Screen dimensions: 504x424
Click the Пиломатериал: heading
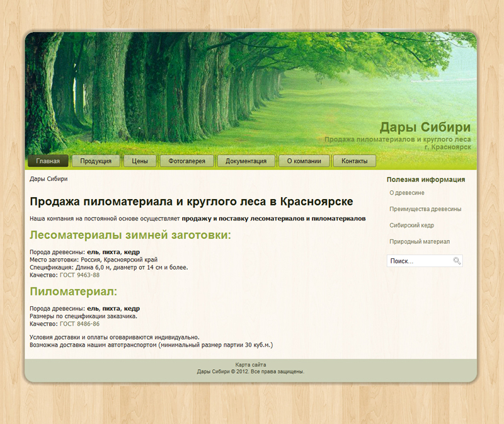tap(73, 292)
